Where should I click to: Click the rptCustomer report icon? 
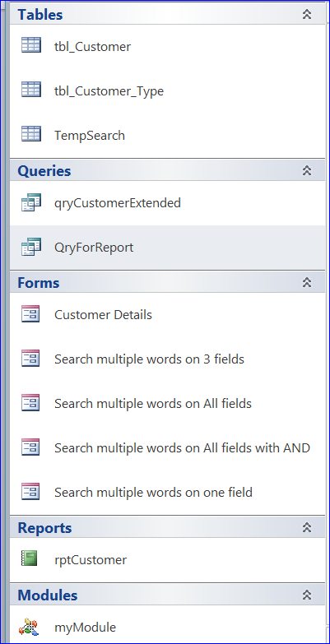[x=30, y=558]
